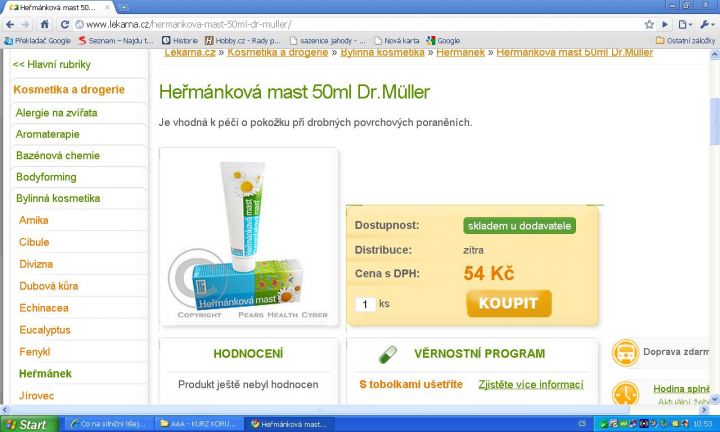Image resolution: width=720 pixels, height=432 pixels.
Task: Go back with the browser back arrow
Action: [x=10, y=25]
